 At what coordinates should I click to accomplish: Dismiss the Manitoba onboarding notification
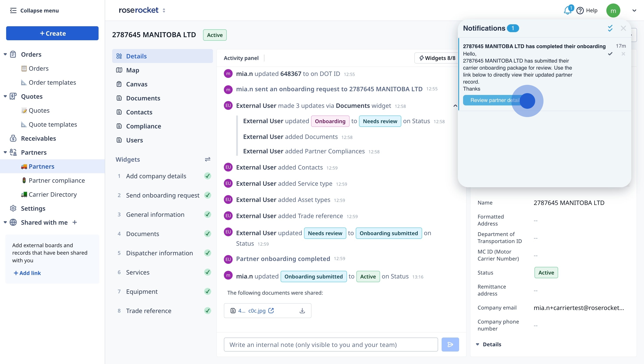click(623, 54)
